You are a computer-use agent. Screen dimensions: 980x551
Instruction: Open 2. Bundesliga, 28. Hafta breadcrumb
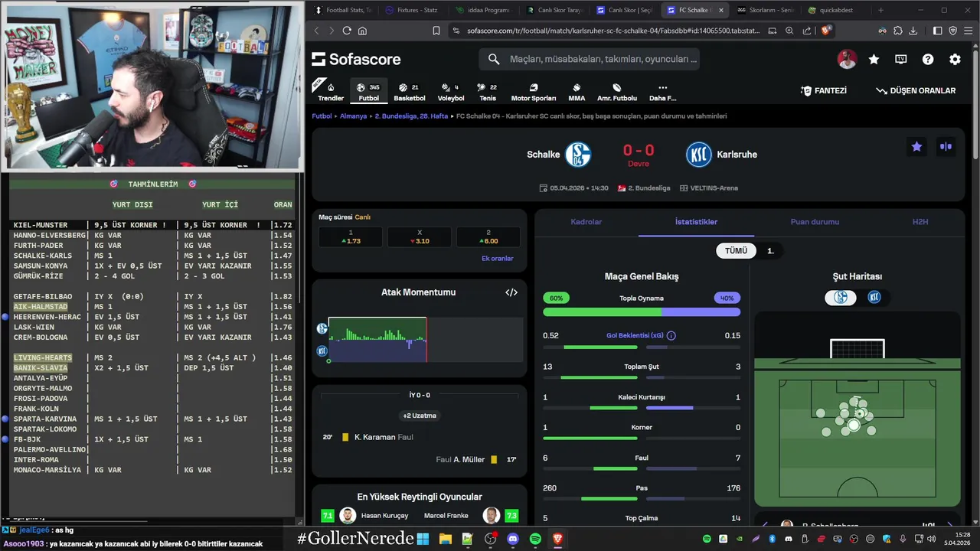(411, 116)
